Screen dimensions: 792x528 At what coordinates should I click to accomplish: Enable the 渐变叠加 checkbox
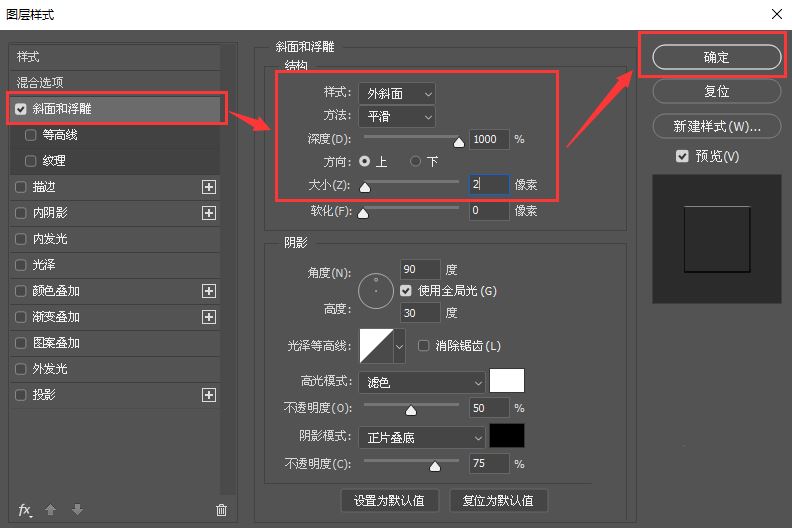(20, 317)
